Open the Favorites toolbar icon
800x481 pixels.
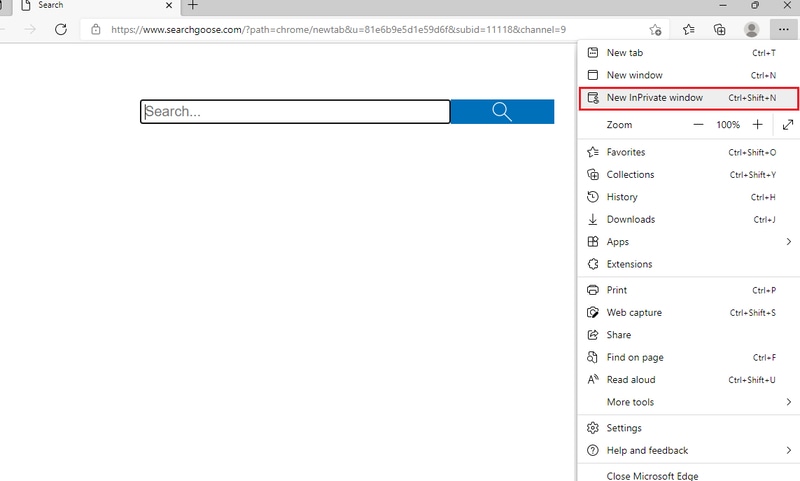688,30
